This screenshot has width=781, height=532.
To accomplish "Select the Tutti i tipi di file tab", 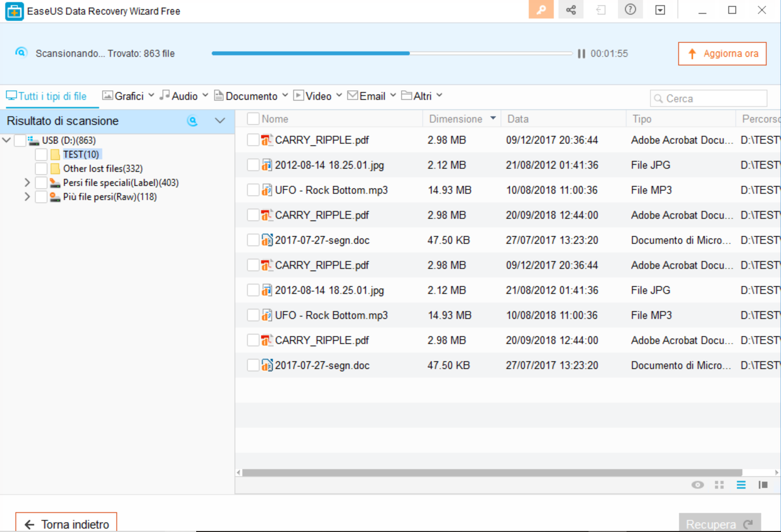I will (46, 96).
